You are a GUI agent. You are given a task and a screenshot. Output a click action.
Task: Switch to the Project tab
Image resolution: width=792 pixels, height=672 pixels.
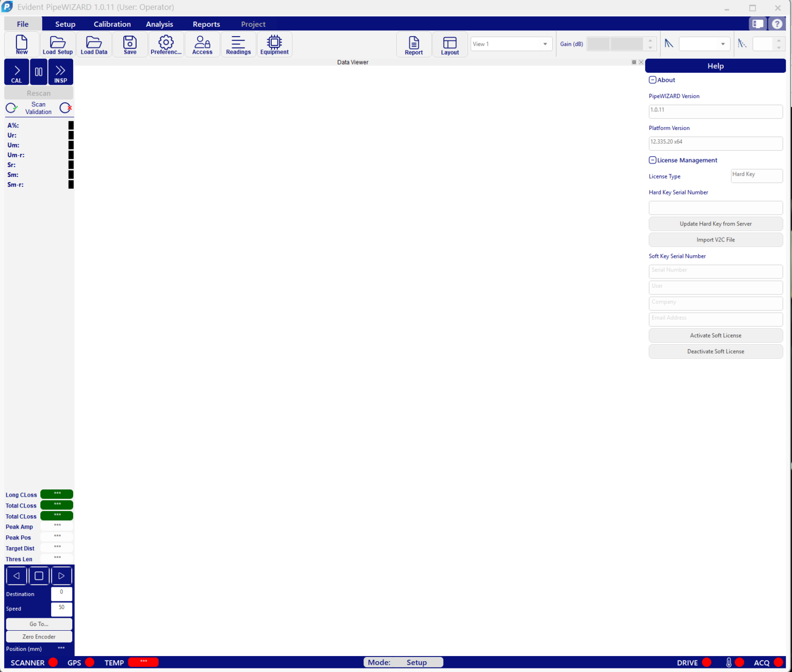(x=253, y=24)
